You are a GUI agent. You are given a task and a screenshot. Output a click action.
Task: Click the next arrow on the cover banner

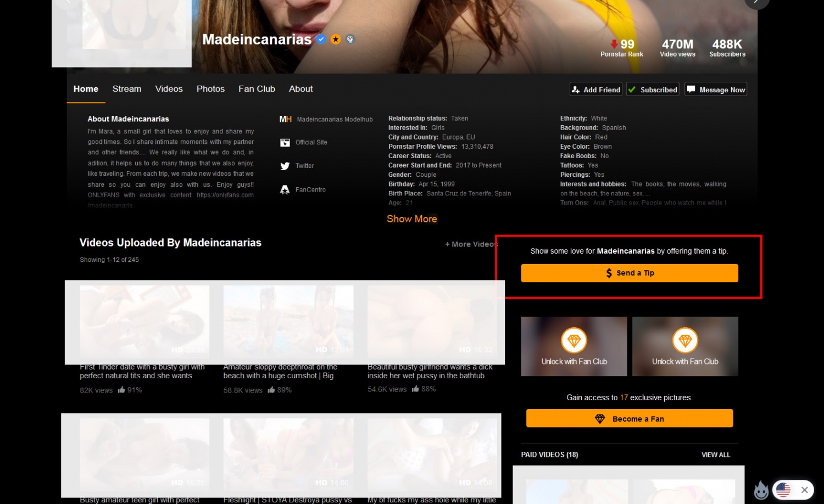point(756,3)
